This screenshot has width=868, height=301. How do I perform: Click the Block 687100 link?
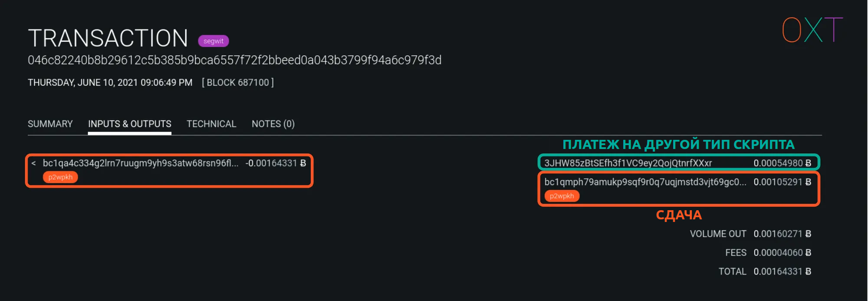[238, 83]
